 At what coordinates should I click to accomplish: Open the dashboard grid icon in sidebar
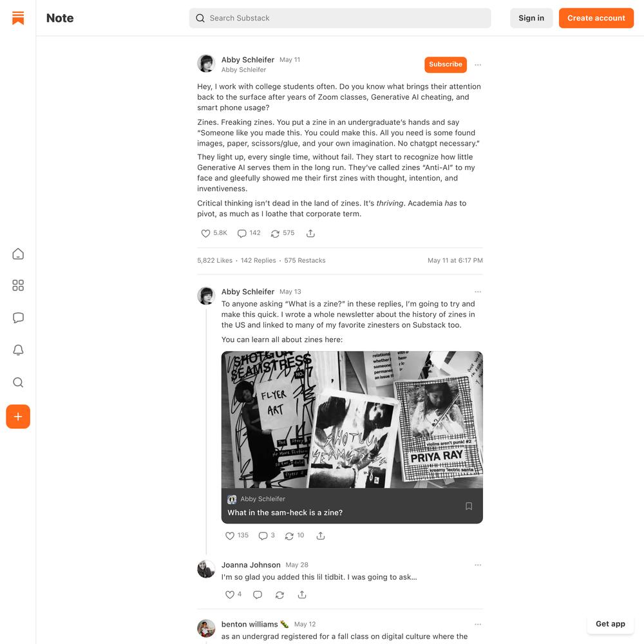18,285
